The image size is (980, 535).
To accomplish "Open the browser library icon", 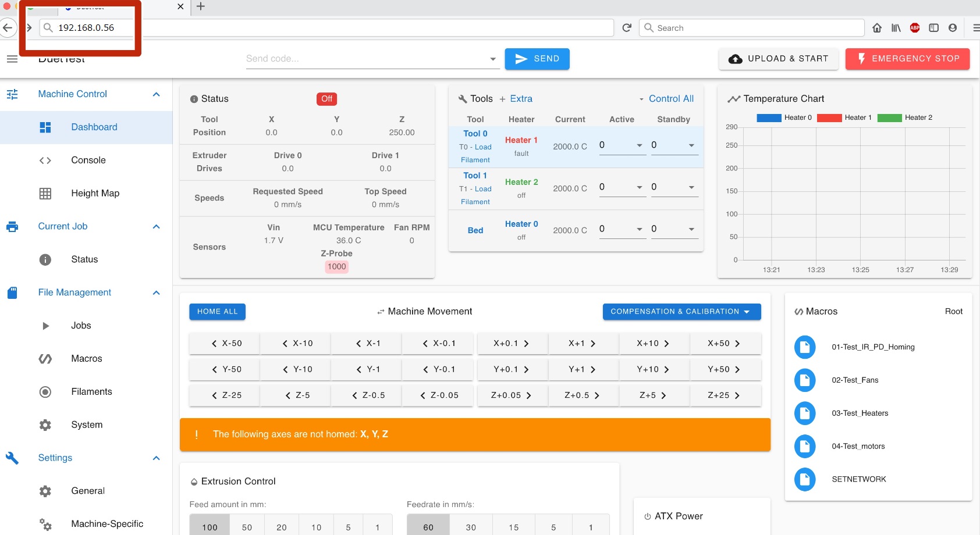I will pyautogui.click(x=896, y=28).
